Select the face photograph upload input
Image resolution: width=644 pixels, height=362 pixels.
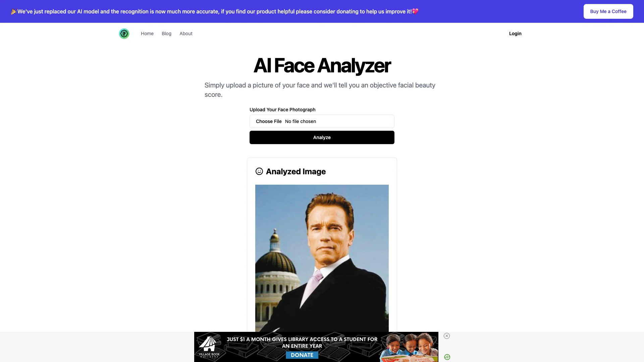(x=322, y=121)
